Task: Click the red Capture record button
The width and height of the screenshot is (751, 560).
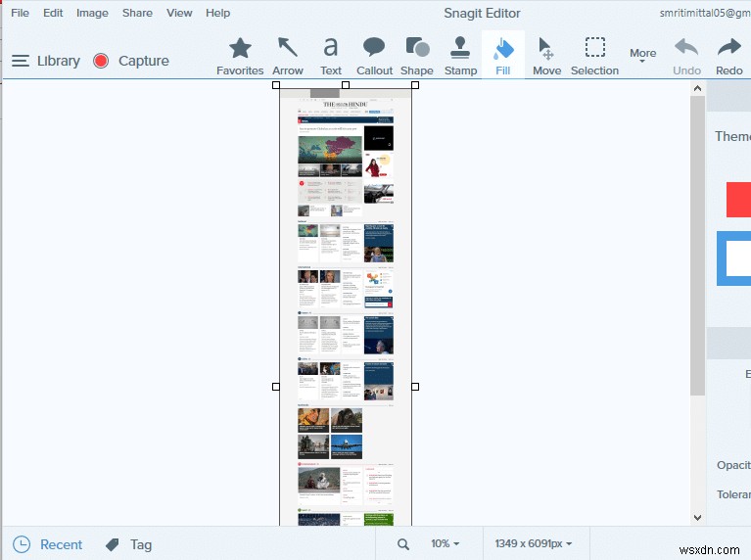Action: click(101, 61)
